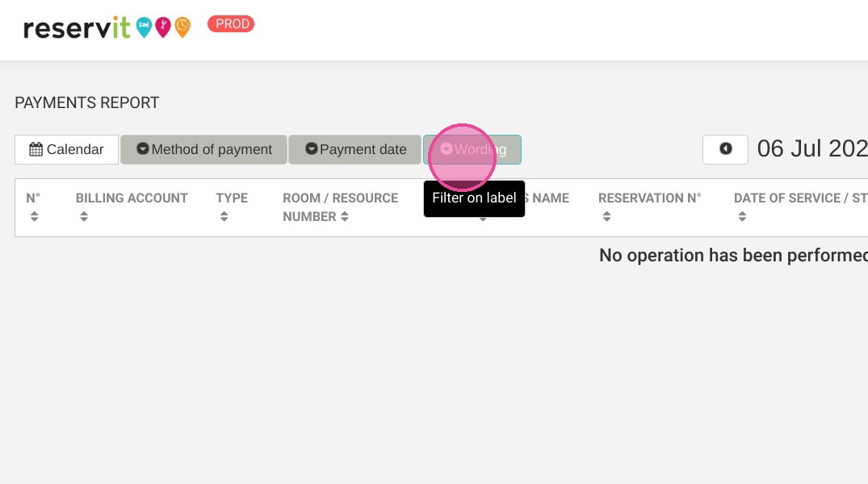Image resolution: width=868 pixels, height=484 pixels.
Task: Sort by Type column arrows
Action: point(224,217)
